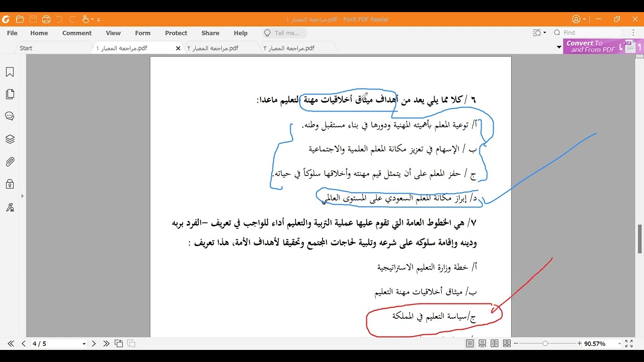This screenshot has height=362, width=644.
Task: Open the Hand tool mode dropdown arrow
Action: (93, 20)
